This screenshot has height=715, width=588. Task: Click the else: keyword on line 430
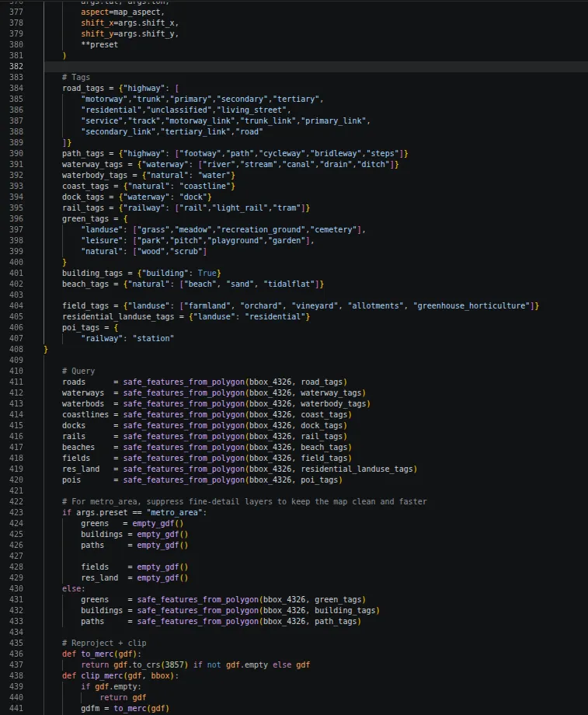pos(74,589)
